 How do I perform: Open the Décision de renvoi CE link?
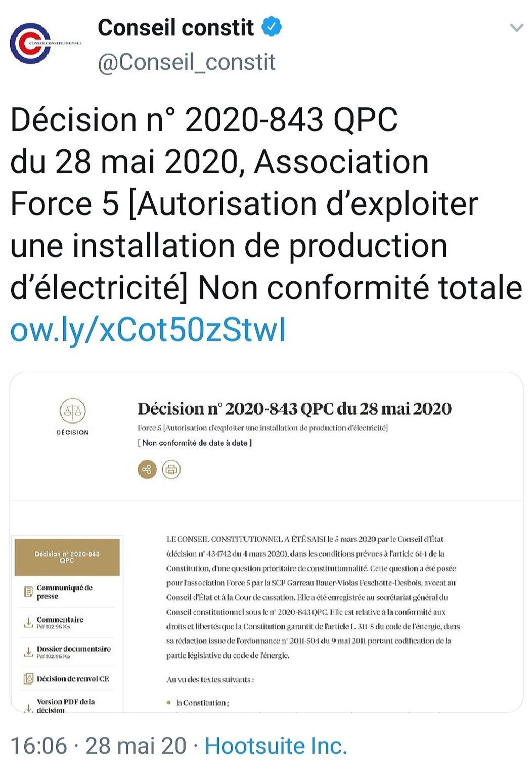coord(73,679)
